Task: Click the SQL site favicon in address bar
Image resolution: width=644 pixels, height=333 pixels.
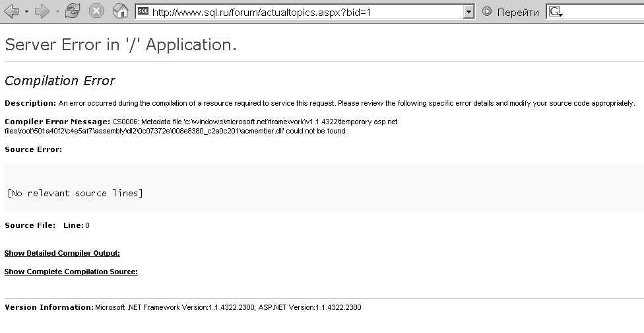Action: point(143,12)
